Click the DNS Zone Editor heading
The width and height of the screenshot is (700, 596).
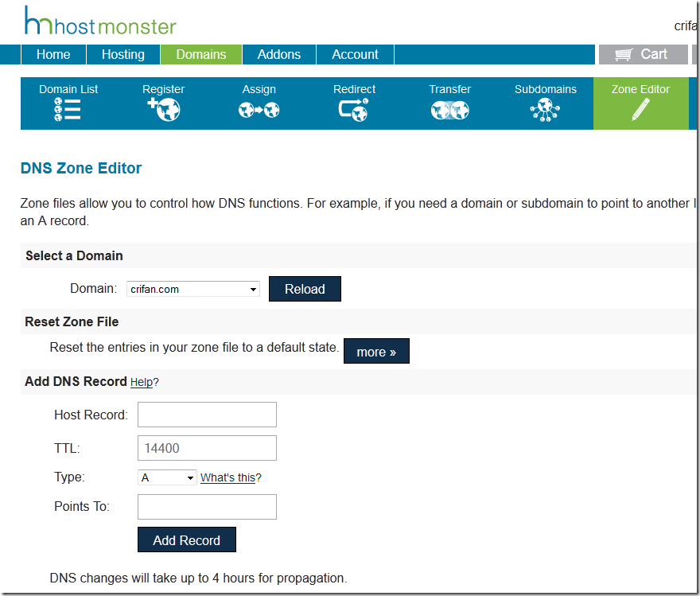(81, 169)
